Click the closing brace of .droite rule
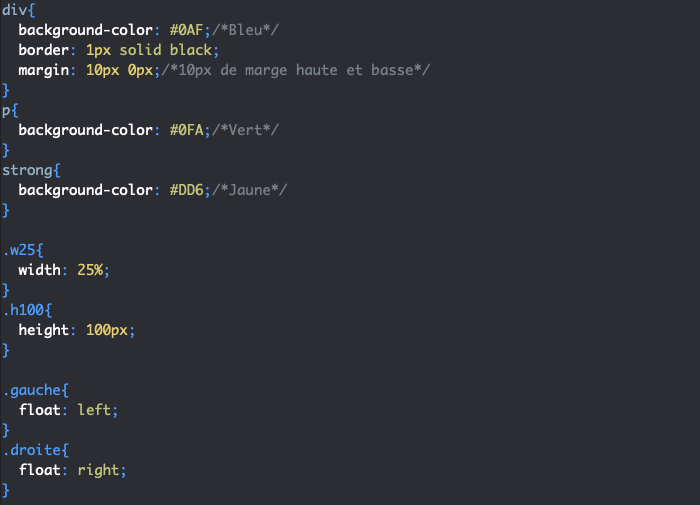The image size is (700, 505). [5, 490]
